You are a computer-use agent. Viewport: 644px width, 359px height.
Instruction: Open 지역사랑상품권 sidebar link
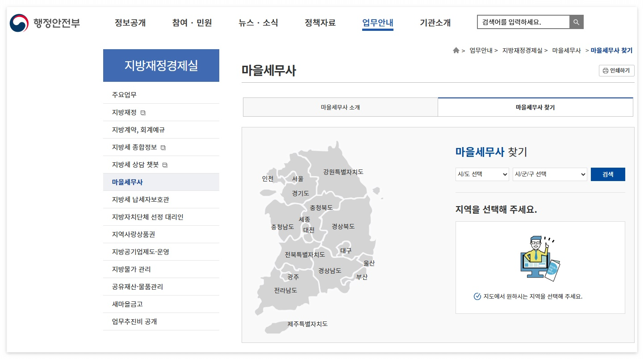point(161,234)
